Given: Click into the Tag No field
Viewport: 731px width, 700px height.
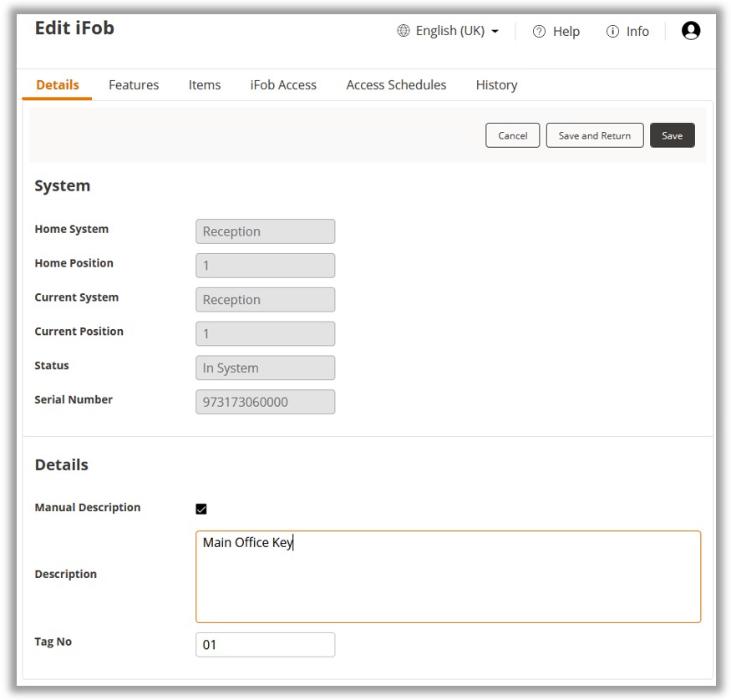Looking at the screenshot, I should pos(265,645).
